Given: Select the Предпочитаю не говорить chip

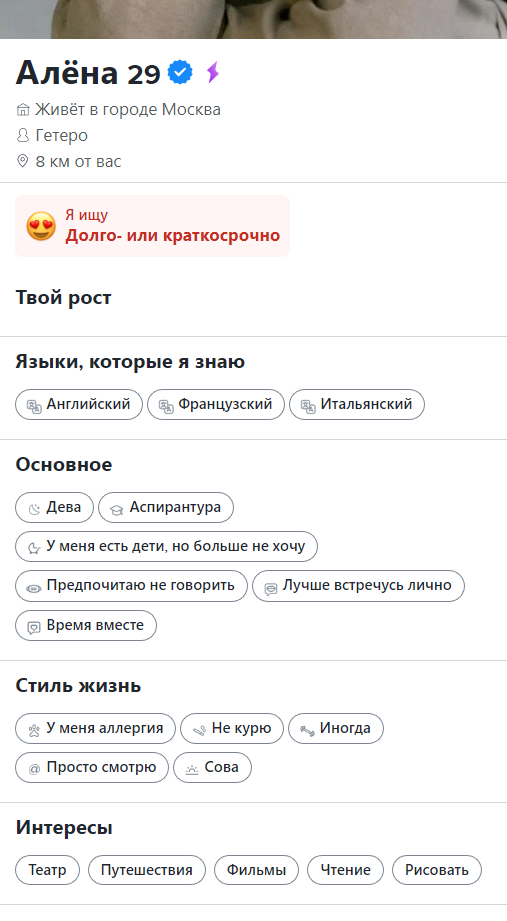Looking at the screenshot, I should [131, 586].
